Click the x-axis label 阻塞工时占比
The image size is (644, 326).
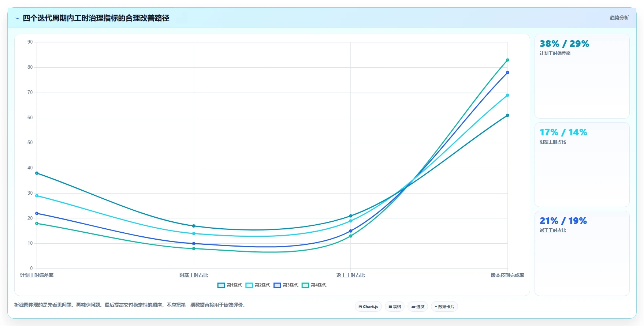pos(194,275)
